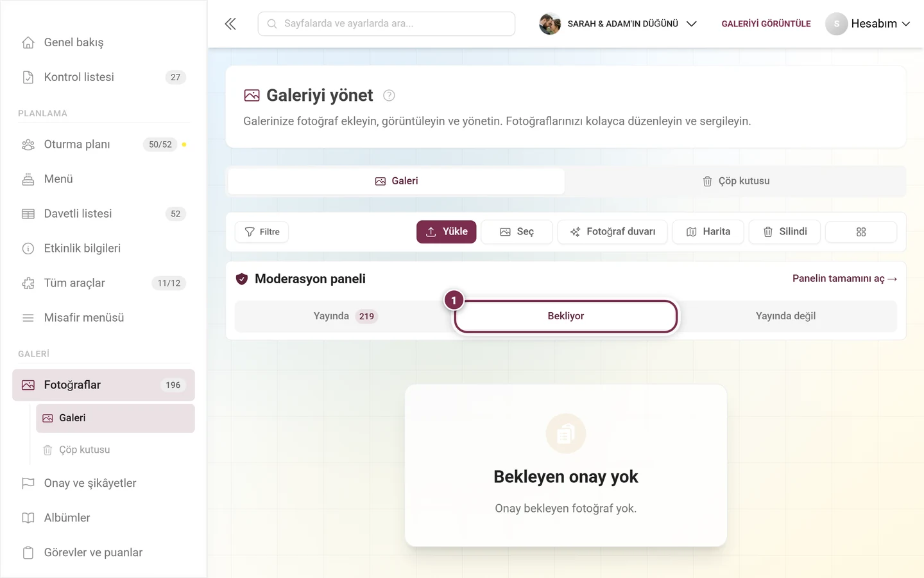Switch to Çöp kutusu tab
The width and height of the screenshot is (924, 578).
click(x=736, y=181)
